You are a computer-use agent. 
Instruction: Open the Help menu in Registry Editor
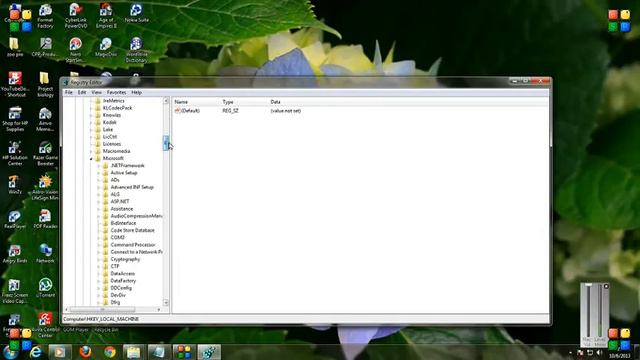[x=136, y=93]
